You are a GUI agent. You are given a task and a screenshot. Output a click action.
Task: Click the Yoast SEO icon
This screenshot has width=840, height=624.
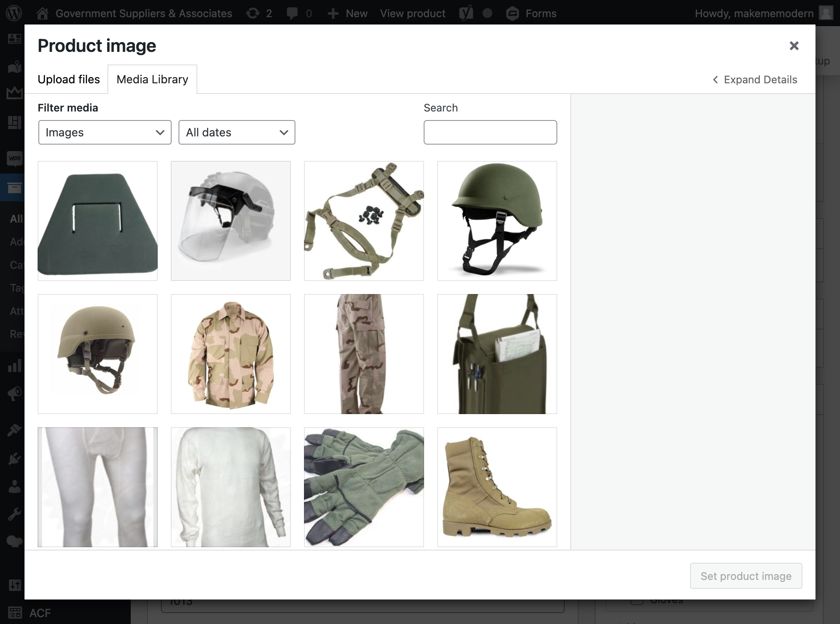466,13
